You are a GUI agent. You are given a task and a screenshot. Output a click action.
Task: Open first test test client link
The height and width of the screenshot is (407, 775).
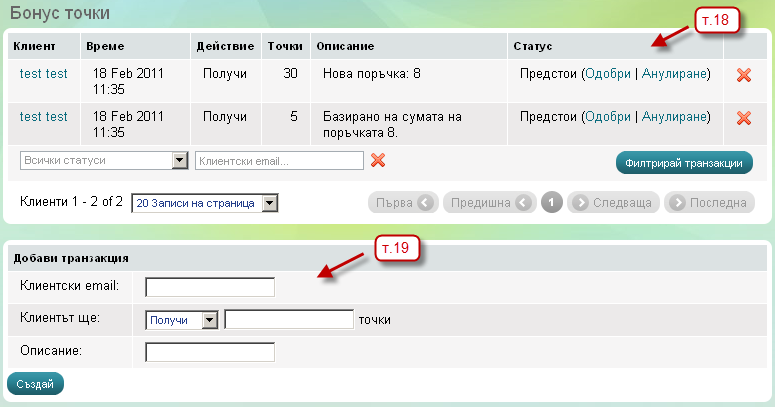point(44,74)
